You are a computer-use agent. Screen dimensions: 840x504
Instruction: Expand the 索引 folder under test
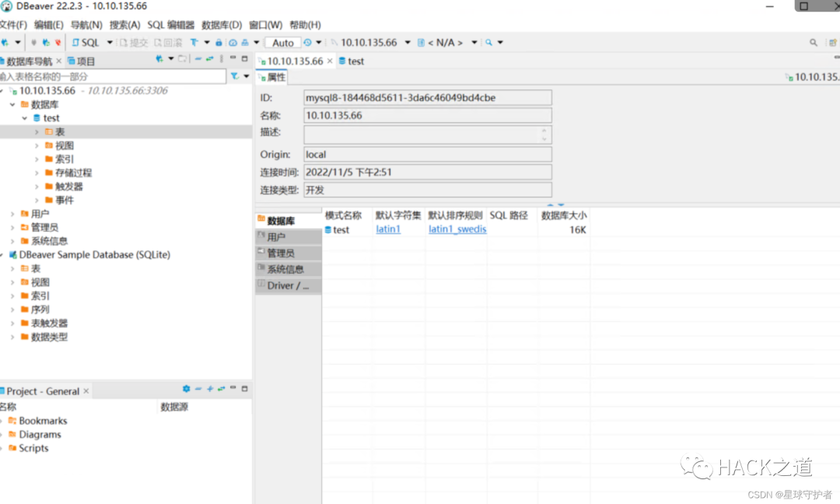[x=37, y=159]
